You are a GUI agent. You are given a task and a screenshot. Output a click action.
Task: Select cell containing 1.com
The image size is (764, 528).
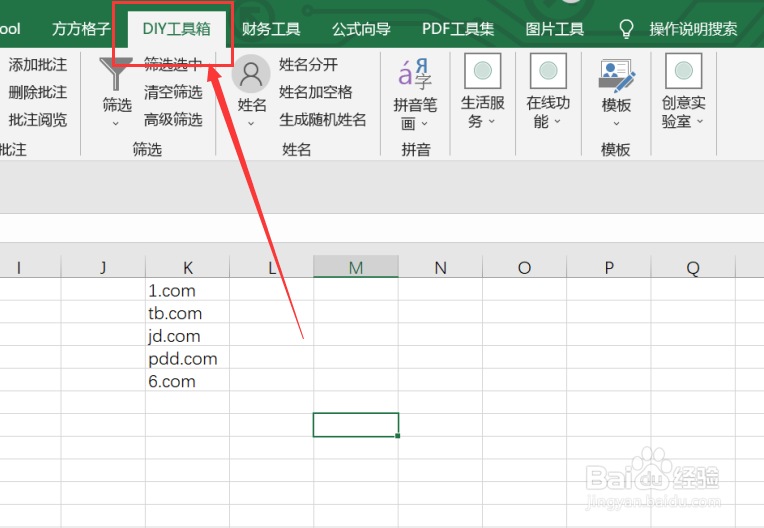pyautogui.click(x=188, y=290)
